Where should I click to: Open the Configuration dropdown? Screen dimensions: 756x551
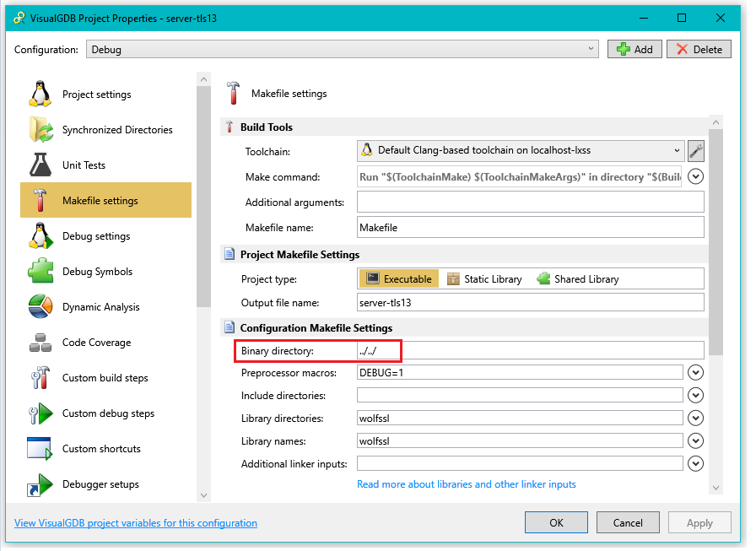pyautogui.click(x=342, y=50)
